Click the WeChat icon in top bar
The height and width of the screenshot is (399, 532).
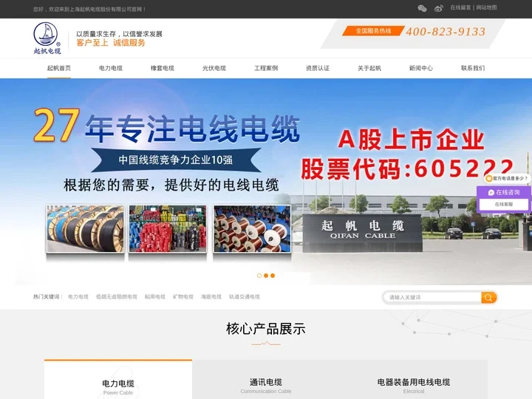click(x=422, y=8)
